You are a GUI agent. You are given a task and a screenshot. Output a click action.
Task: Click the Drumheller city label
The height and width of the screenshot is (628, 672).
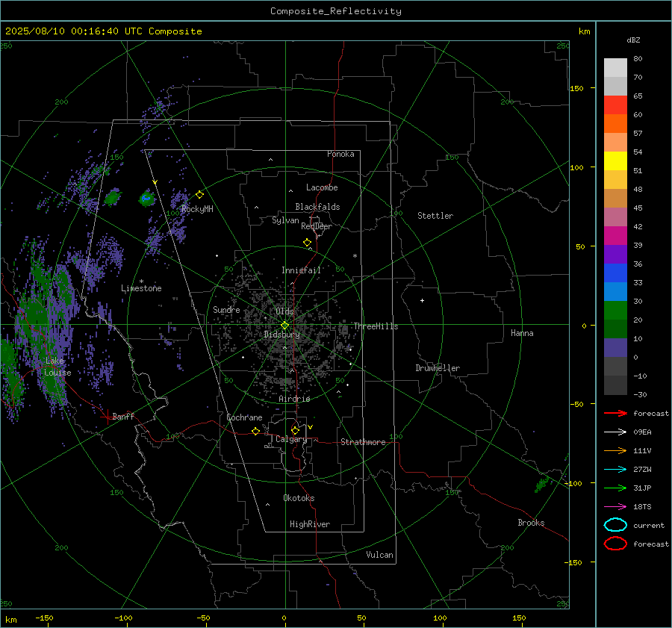438,368
